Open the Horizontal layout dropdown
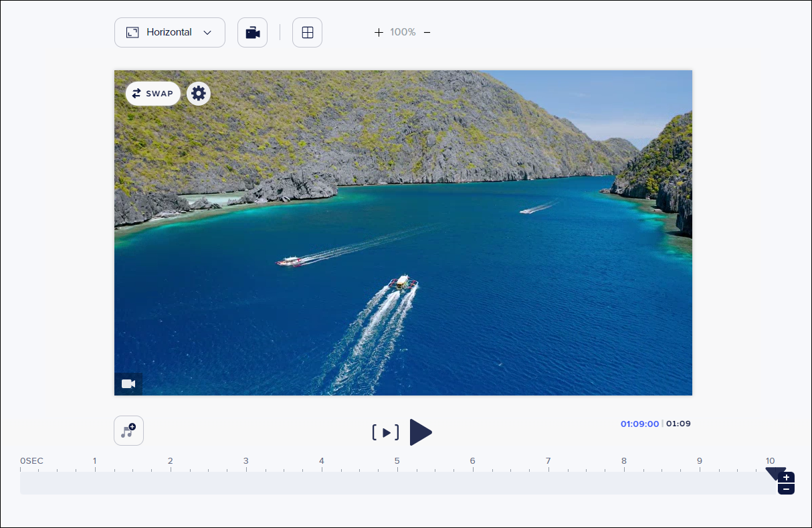Image resolution: width=812 pixels, height=528 pixels. (x=169, y=32)
